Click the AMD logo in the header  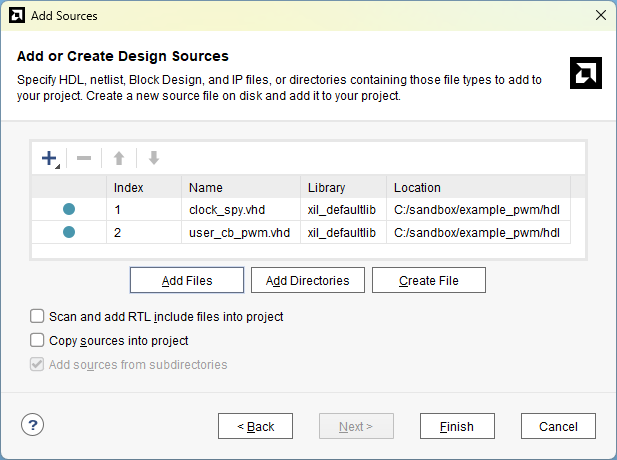tap(584, 73)
